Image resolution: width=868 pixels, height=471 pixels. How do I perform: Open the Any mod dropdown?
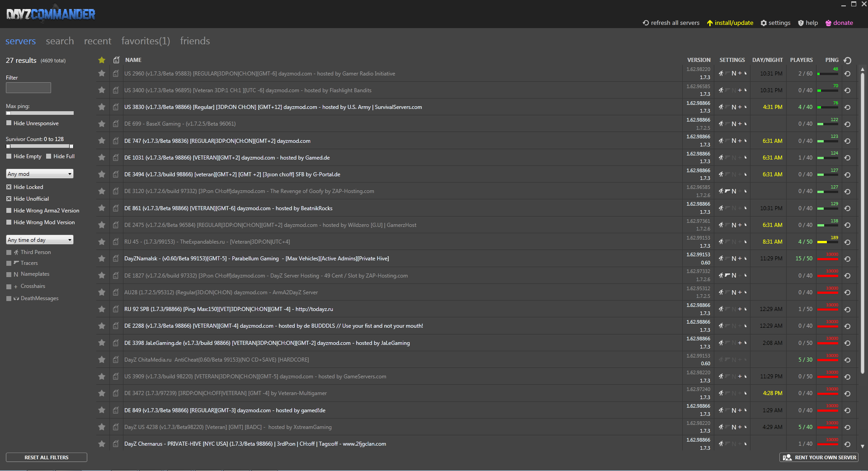pyautogui.click(x=40, y=174)
